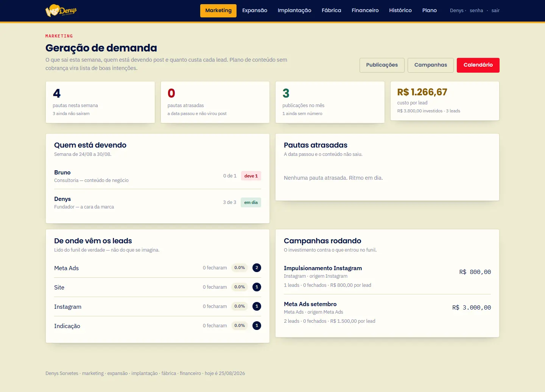Click the count badge 1 in the Indicação row
545x392 pixels.
tap(257, 326)
